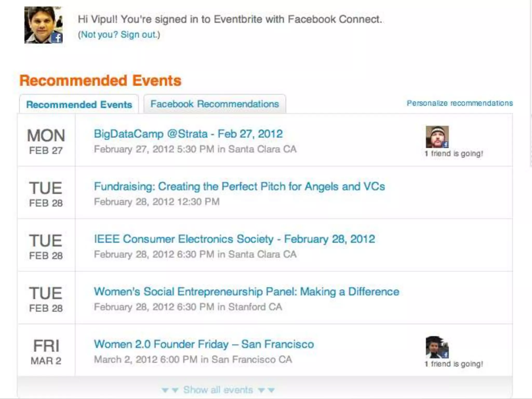Open BigDataCamp @Strata event link

tap(188, 134)
